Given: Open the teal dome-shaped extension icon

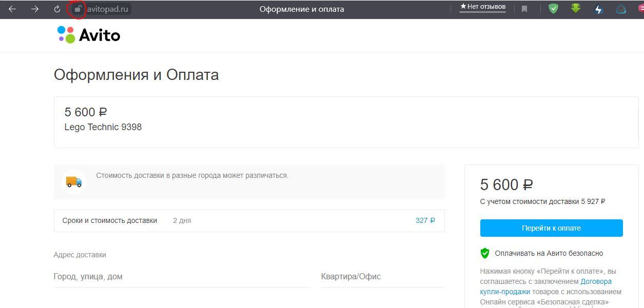Looking at the screenshot, I should tap(621, 9).
